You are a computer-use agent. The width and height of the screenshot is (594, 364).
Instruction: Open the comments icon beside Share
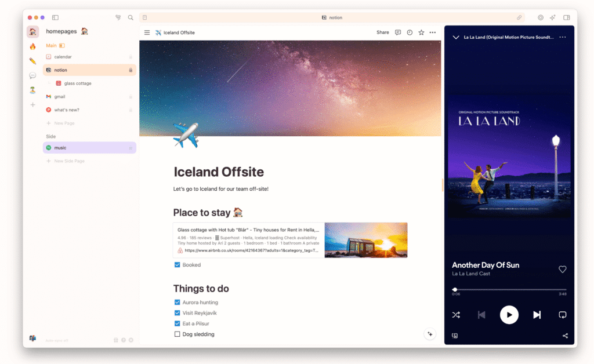point(398,32)
